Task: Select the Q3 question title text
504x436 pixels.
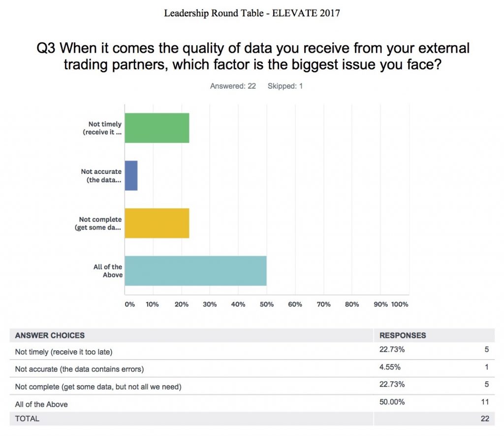Action: click(252, 56)
